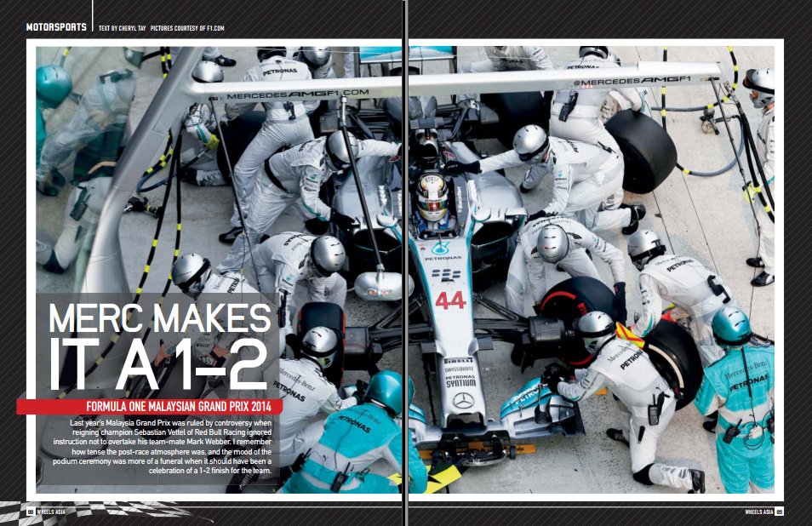The width and height of the screenshot is (812, 526).
Task: Click 'WHEELS ASIA' beside page number 89
Action: pyautogui.click(x=758, y=512)
